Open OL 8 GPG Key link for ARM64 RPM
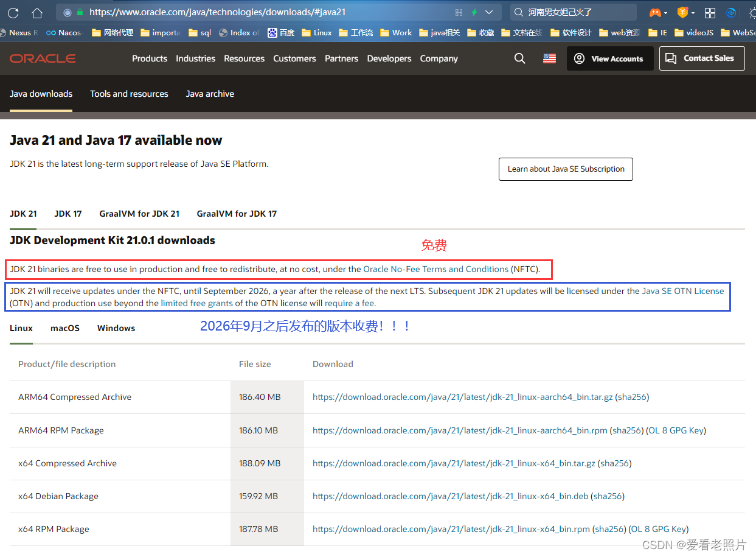This screenshot has width=756, height=557. point(676,430)
